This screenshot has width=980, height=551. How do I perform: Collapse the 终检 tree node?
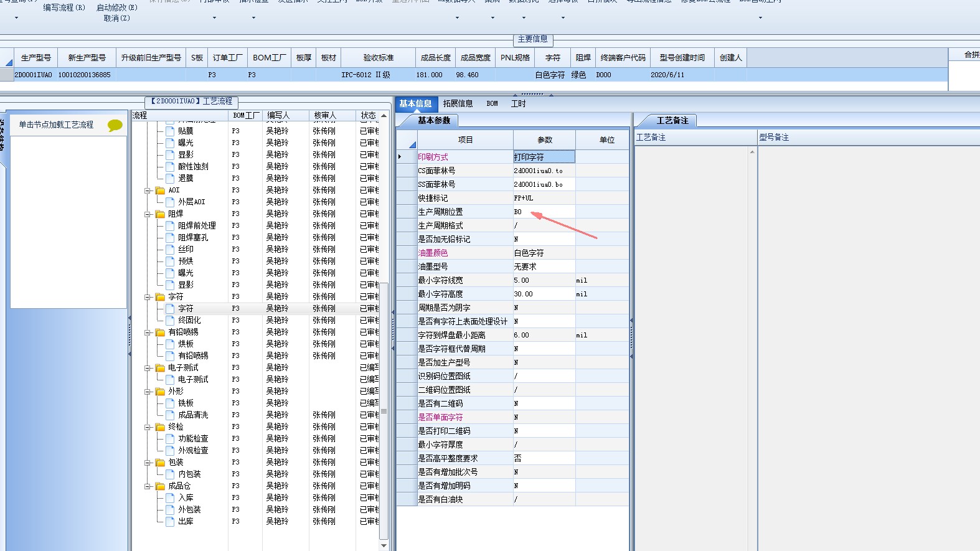148,426
